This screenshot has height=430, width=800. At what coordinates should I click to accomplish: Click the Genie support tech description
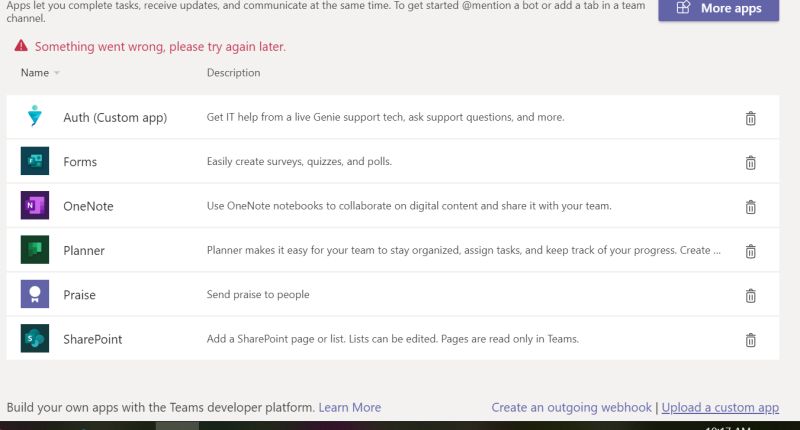tap(385, 117)
